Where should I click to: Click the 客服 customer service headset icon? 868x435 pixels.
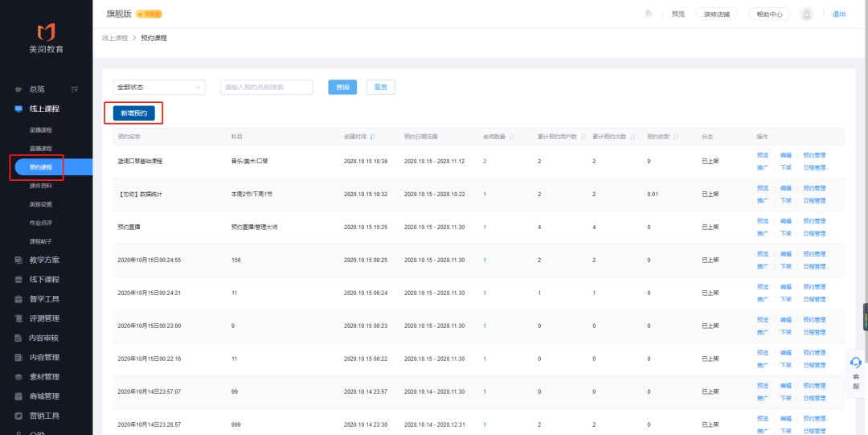[856, 363]
